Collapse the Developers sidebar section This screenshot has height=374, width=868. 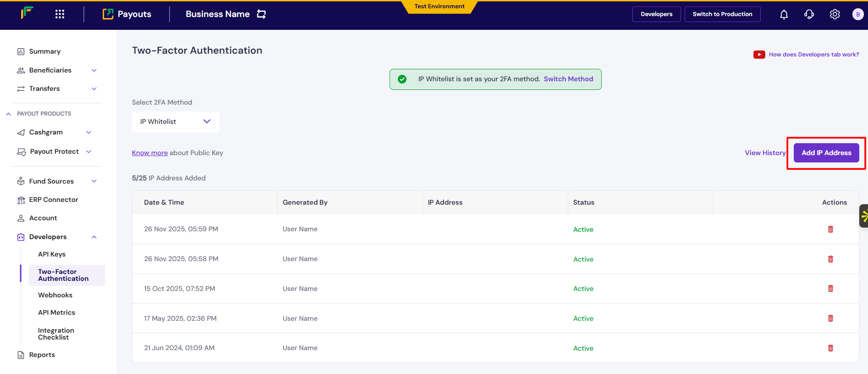pos(94,237)
